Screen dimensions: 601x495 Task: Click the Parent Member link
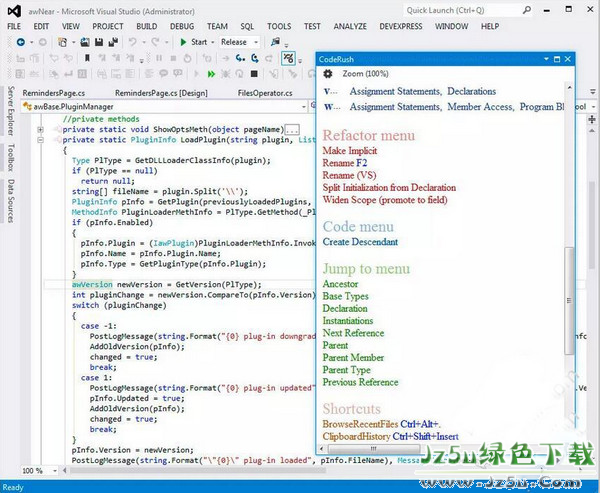[x=353, y=358]
